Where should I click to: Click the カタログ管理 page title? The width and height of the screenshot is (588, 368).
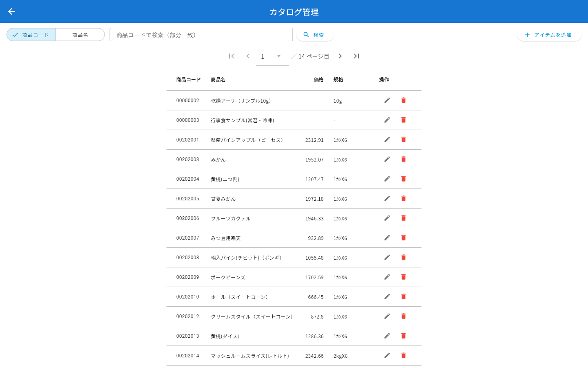pos(294,12)
